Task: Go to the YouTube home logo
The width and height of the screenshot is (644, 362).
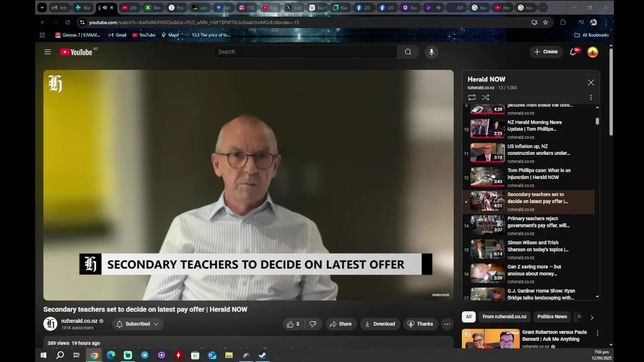Action: pyautogui.click(x=76, y=52)
